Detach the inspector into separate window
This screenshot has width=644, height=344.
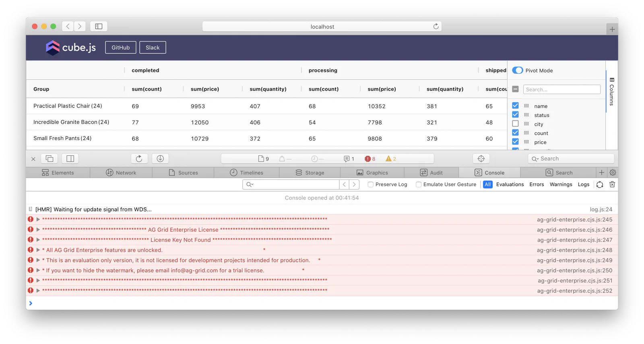click(x=50, y=159)
